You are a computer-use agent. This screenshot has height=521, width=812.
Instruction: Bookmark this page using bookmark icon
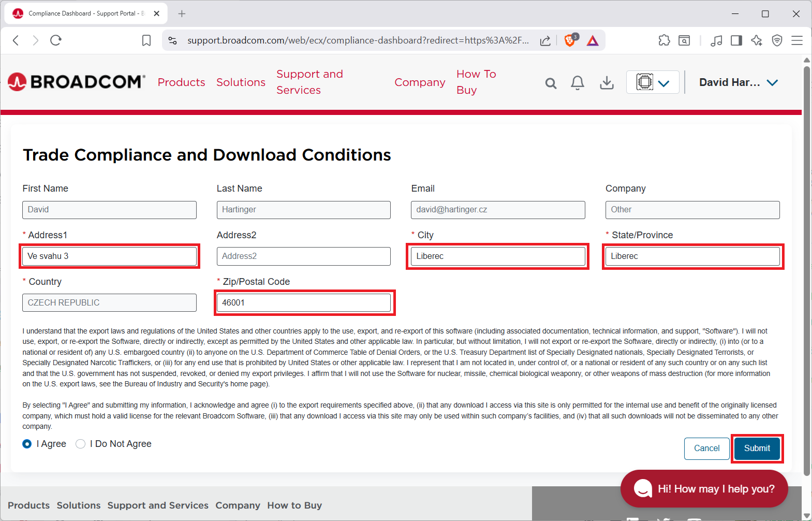(146, 40)
